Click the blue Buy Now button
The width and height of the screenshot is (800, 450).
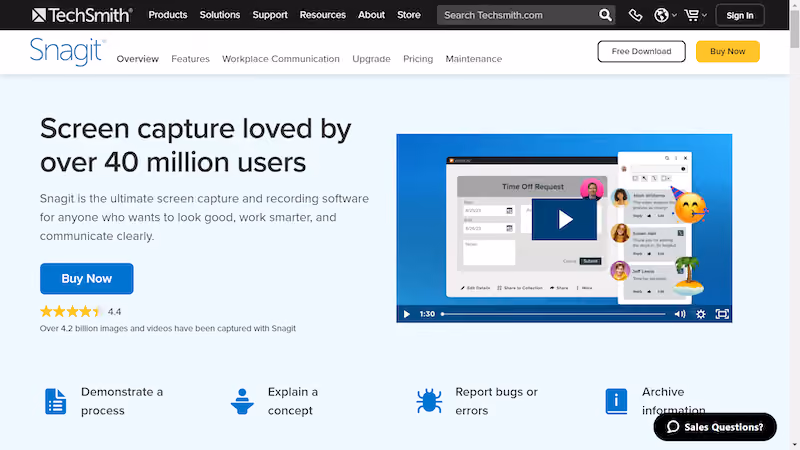tap(87, 279)
